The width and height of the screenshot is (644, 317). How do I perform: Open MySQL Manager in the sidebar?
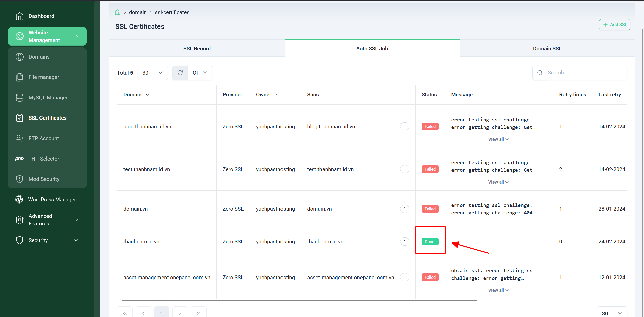(x=47, y=98)
